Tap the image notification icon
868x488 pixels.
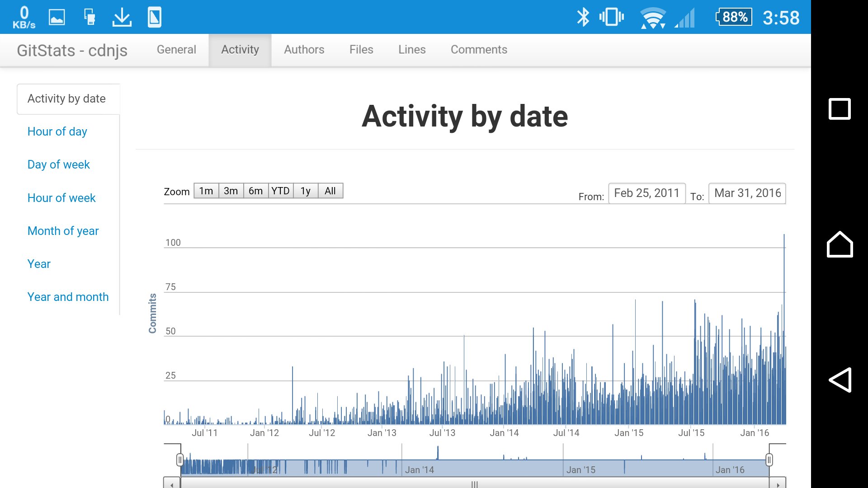57,18
